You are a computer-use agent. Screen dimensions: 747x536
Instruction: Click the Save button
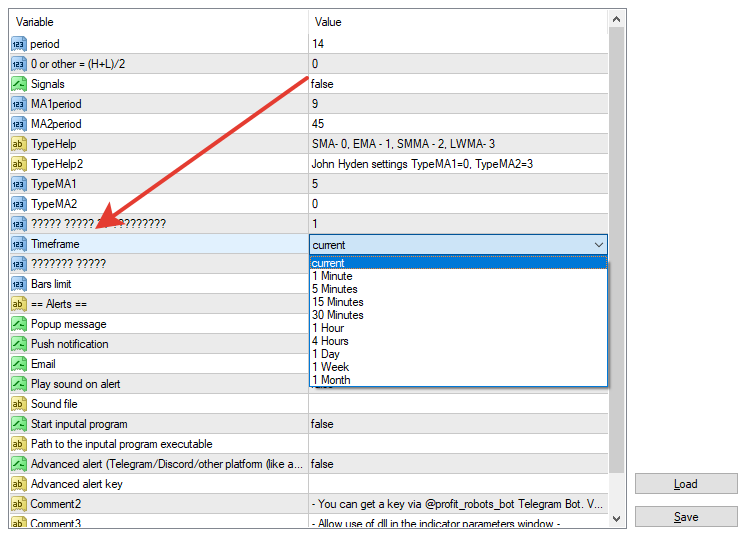point(686,517)
